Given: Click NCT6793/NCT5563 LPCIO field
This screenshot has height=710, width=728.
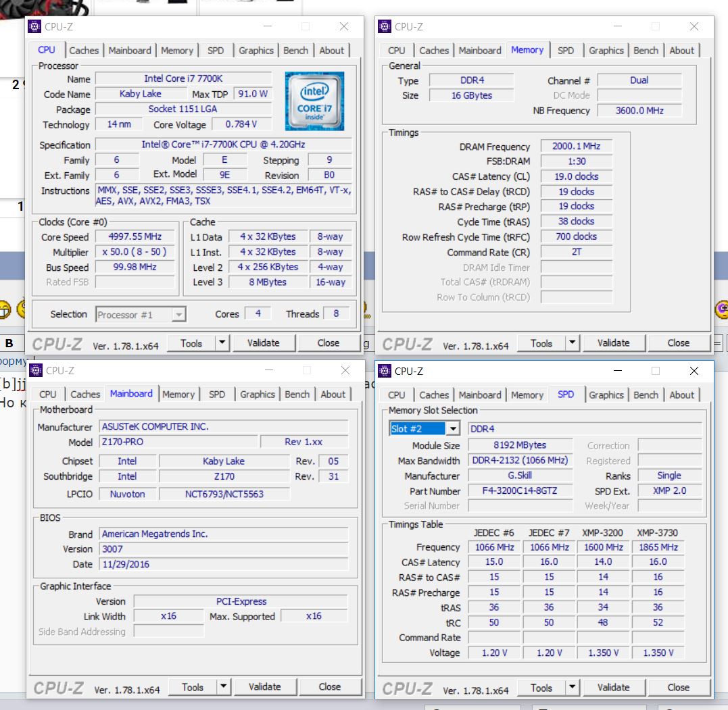Looking at the screenshot, I should click(x=224, y=494).
